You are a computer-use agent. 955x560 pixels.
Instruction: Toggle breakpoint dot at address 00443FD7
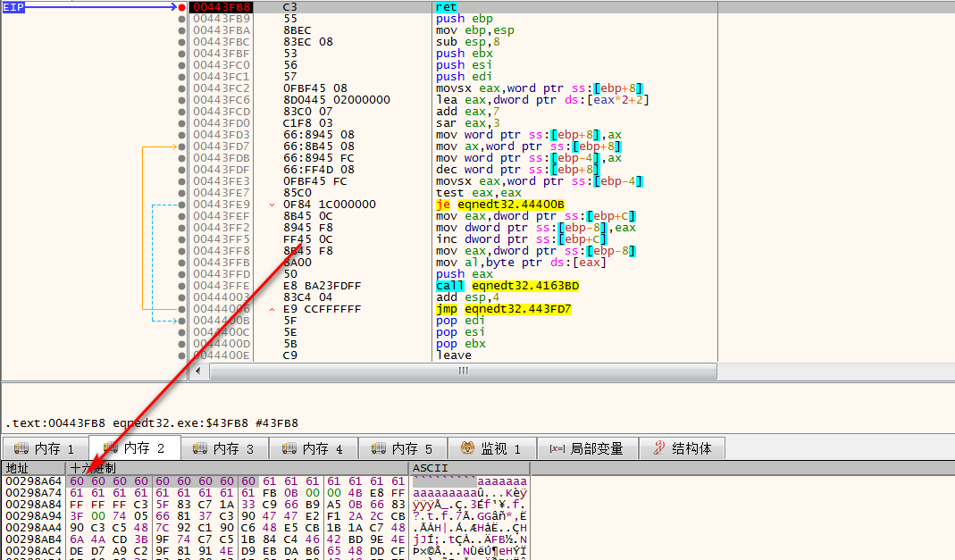coord(181,146)
